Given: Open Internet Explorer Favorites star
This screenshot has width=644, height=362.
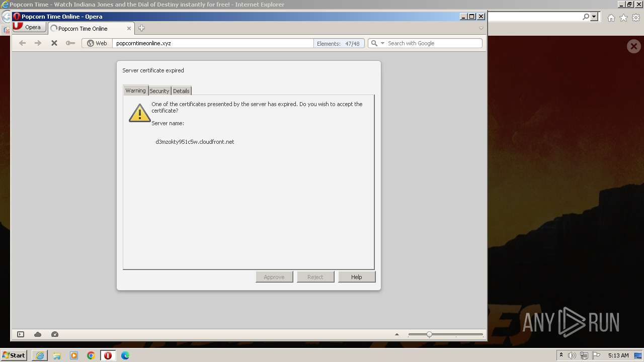Looking at the screenshot, I should tap(623, 18).
